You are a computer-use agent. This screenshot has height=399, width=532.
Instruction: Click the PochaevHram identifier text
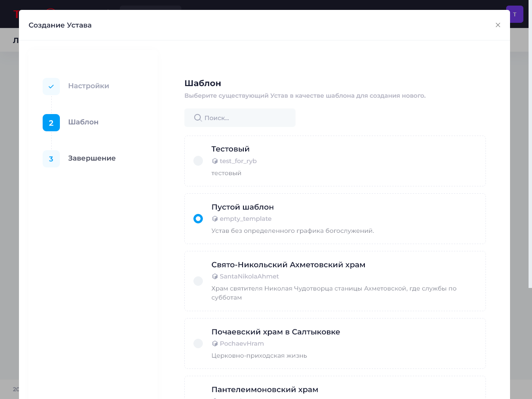[242, 343]
